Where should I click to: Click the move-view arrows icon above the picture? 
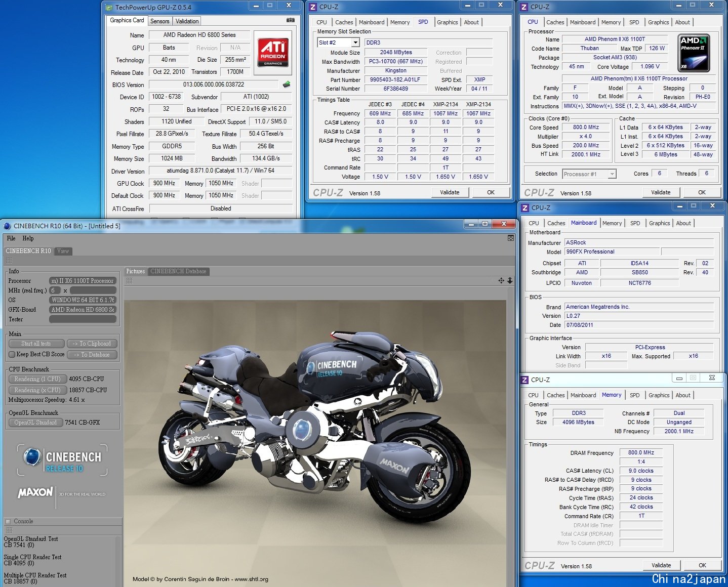tap(501, 280)
